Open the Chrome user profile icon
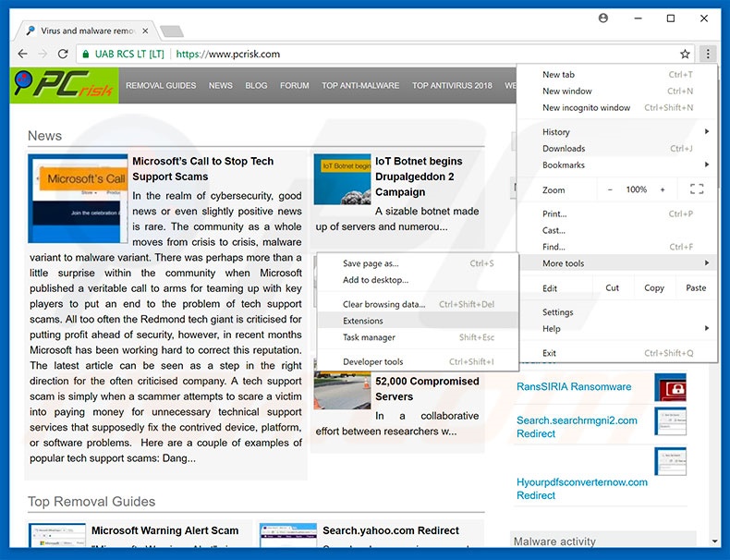Viewport: 730px width, 560px height. (603, 18)
